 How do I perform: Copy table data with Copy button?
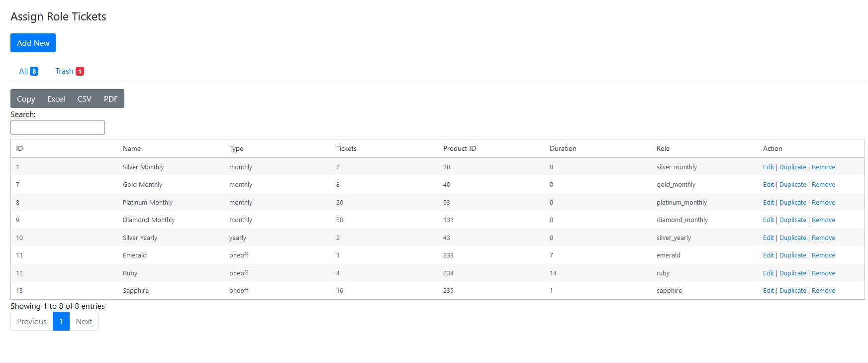26,99
